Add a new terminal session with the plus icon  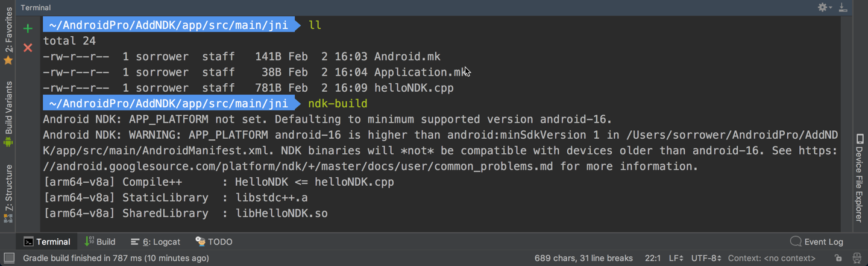coord(28,28)
